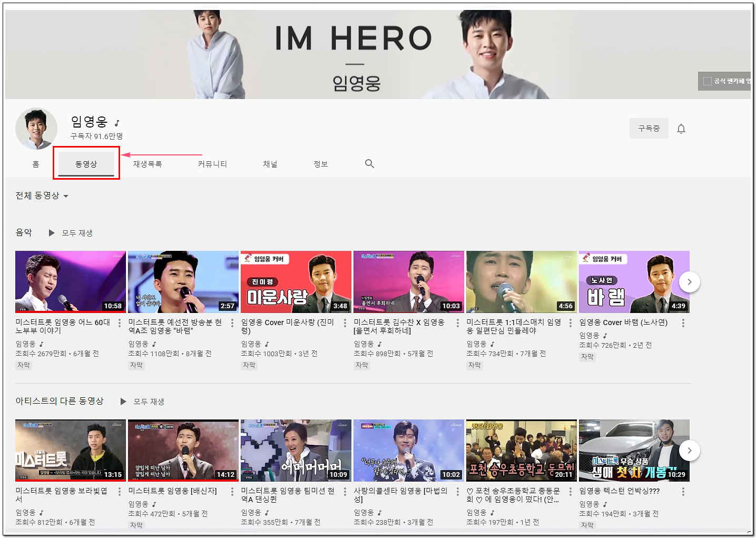Open the 아티스트의 다른 동영상 section heading
The image size is (756, 538).
pyautogui.click(x=60, y=401)
